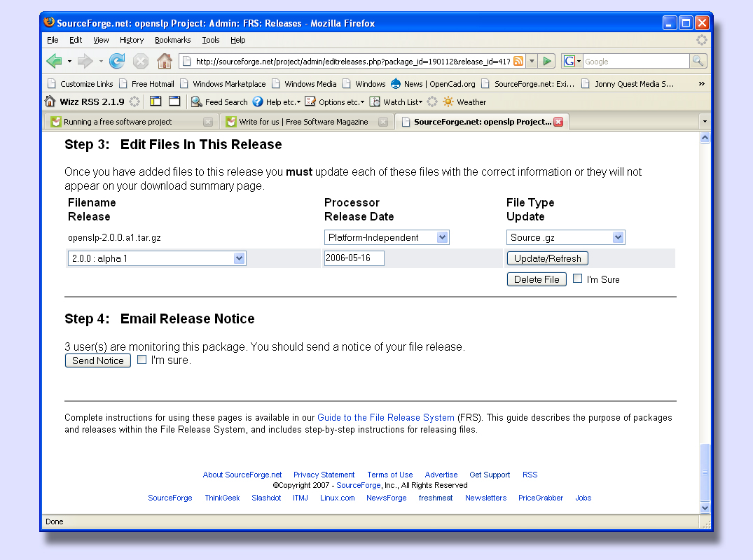Image resolution: width=753 pixels, height=560 pixels.
Task: Open the Get Support link
Action: pyautogui.click(x=490, y=475)
